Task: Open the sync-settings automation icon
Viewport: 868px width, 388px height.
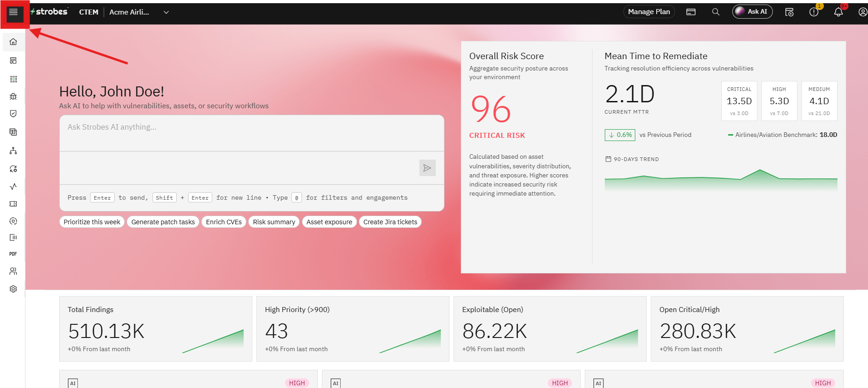Action: (x=13, y=169)
